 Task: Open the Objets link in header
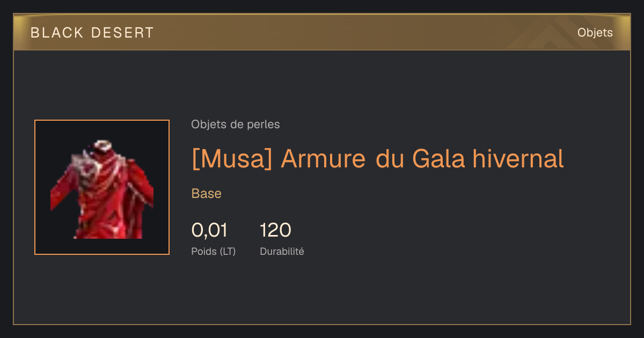(595, 33)
